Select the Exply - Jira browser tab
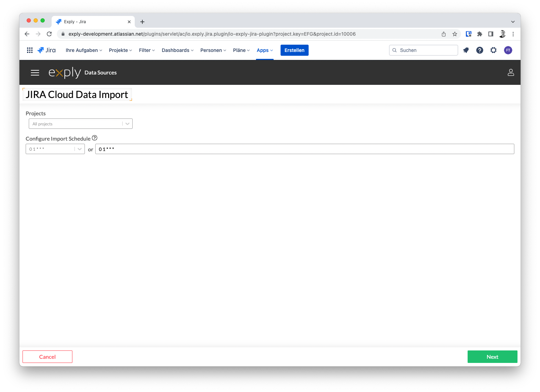This screenshot has height=392, width=540. tap(94, 22)
